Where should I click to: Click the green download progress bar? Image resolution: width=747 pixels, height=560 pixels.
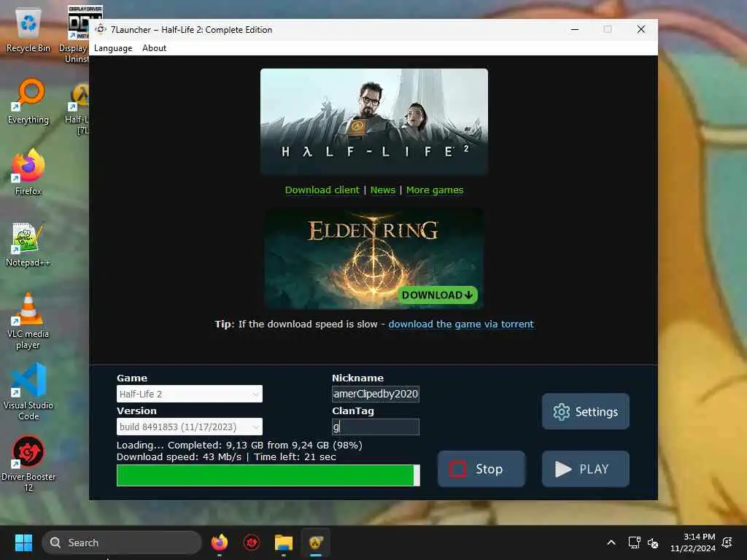(x=268, y=475)
